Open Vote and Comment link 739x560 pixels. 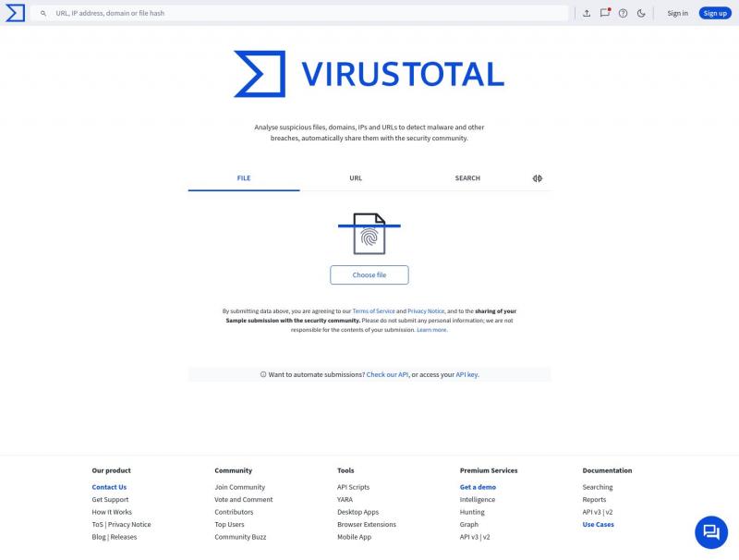click(x=244, y=500)
